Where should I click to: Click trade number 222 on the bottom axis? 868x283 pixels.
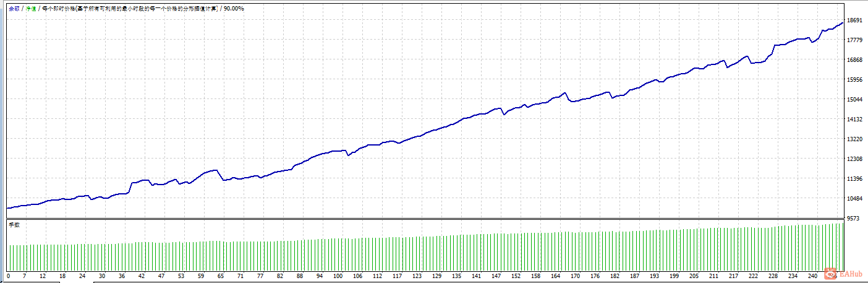tap(753, 276)
